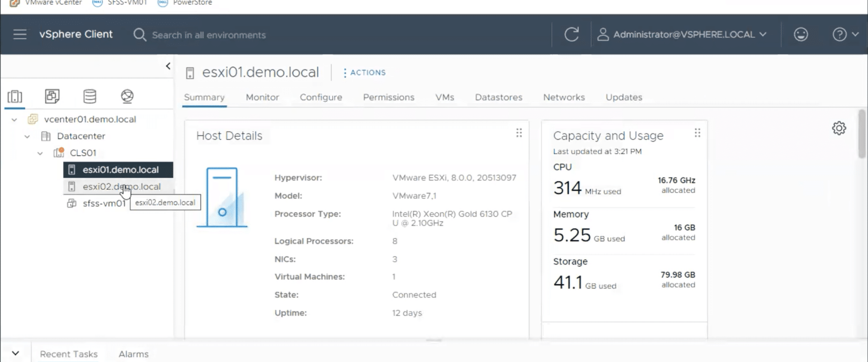Open the Monitor tab
The width and height of the screenshot is (868, 362).
coord(262,97)
